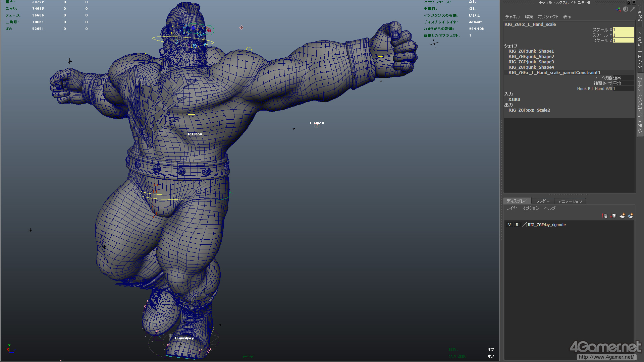Screen dimensions: 644x362
Task: Click the layer color slash box of lay_rignode
Action: click(x=524, y=225)
